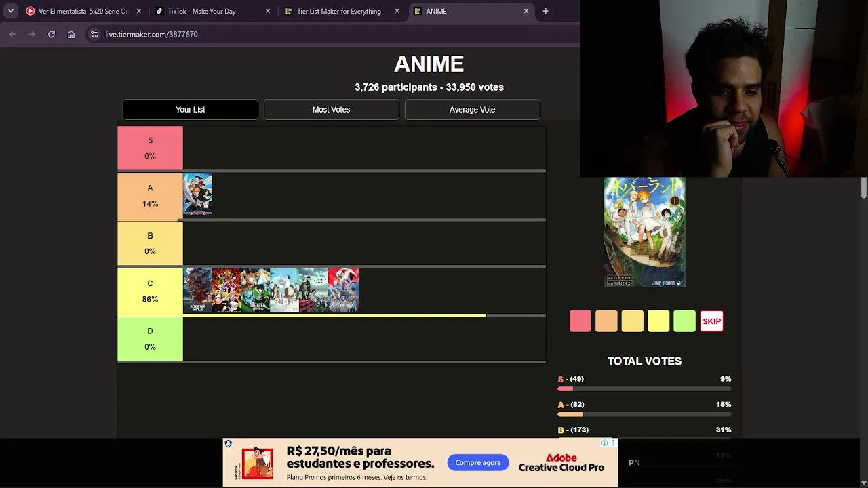The width and height of the screenshot is (868, 488).
Task: Show the Your List view
Action: [x=191, y=109]
